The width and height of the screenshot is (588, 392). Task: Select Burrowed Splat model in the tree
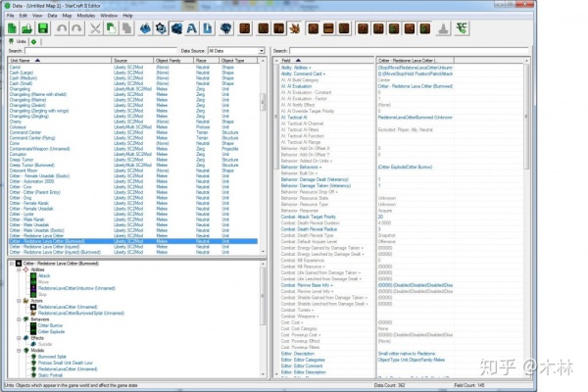coord(52,357)
